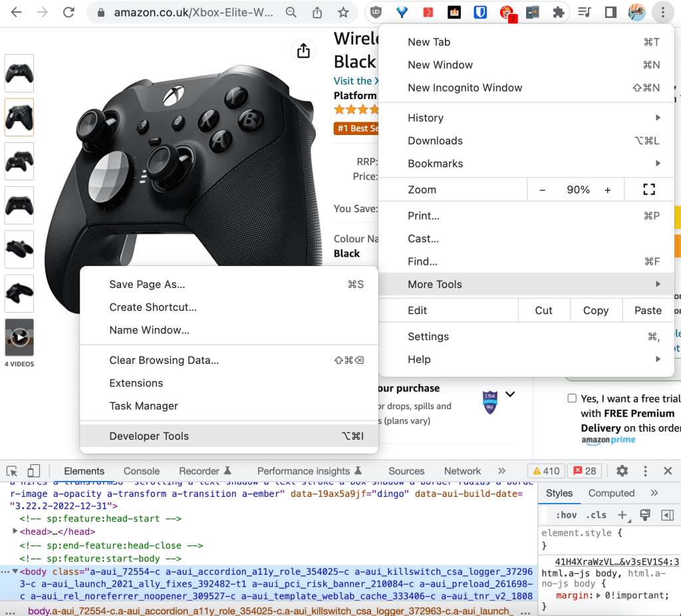Screen dimensions: 681x616
Task: Increase page zoom with the plus control
Action: point(607,189)
